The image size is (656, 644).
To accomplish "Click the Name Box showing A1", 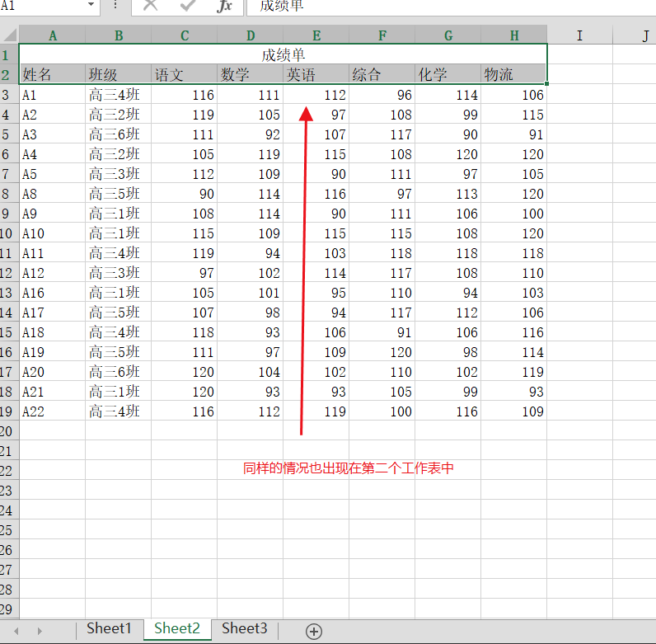I will tap(41, 6).
